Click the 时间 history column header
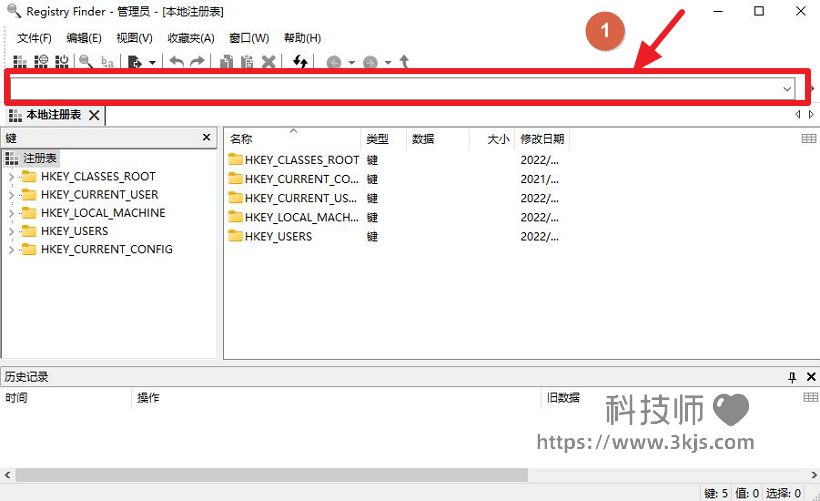Screen dimensions: 820x501 65,397
